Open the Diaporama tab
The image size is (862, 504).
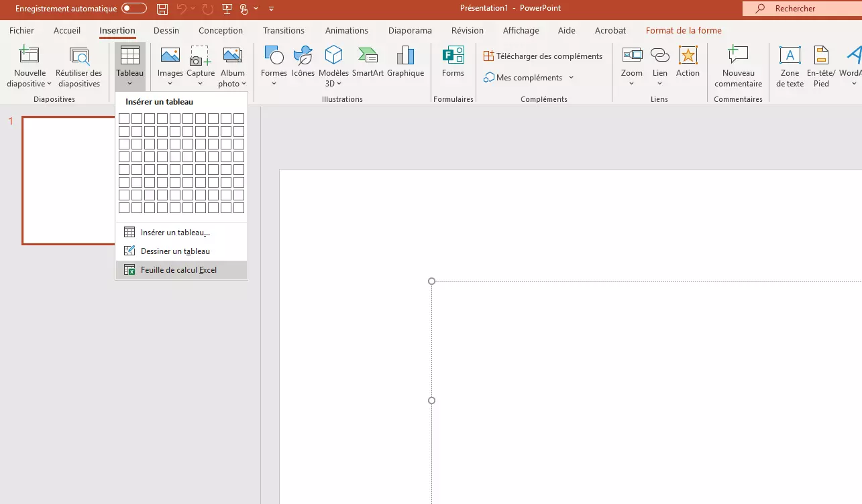pyautogui.click(x=410, y=30)
